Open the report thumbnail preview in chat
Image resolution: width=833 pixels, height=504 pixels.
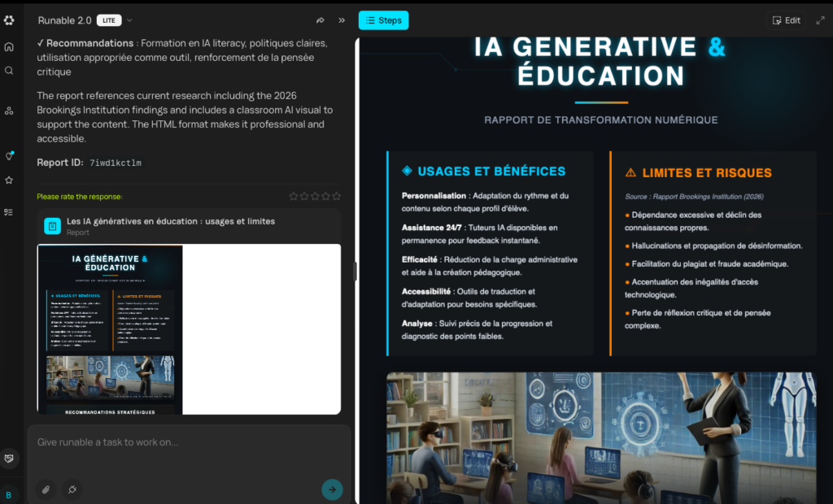pyautogui.click(x=189, y=328)
